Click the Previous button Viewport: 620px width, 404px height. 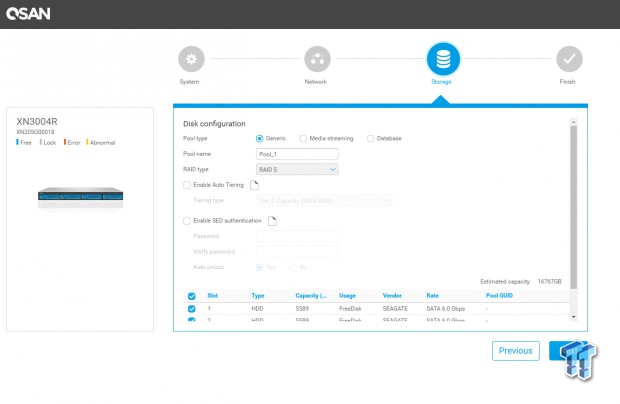(515, 351)
